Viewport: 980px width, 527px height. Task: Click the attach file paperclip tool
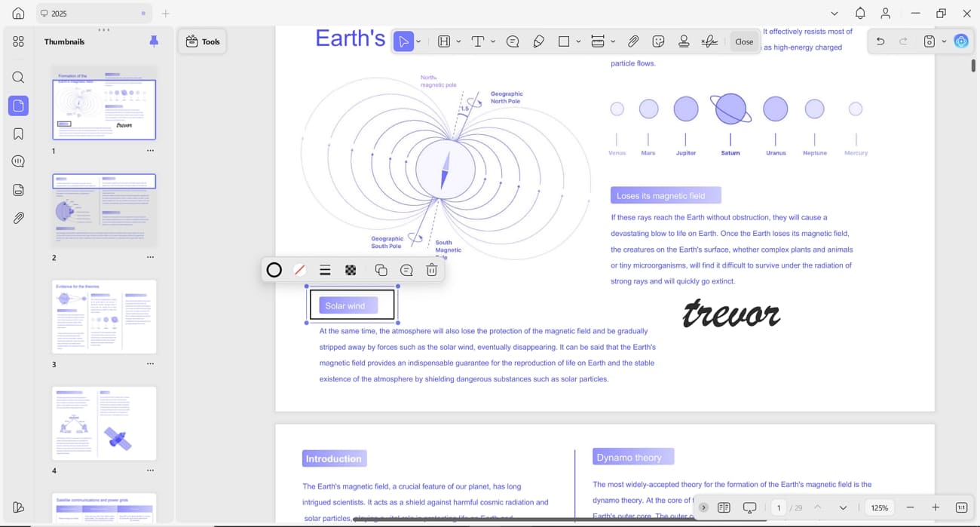633,41
